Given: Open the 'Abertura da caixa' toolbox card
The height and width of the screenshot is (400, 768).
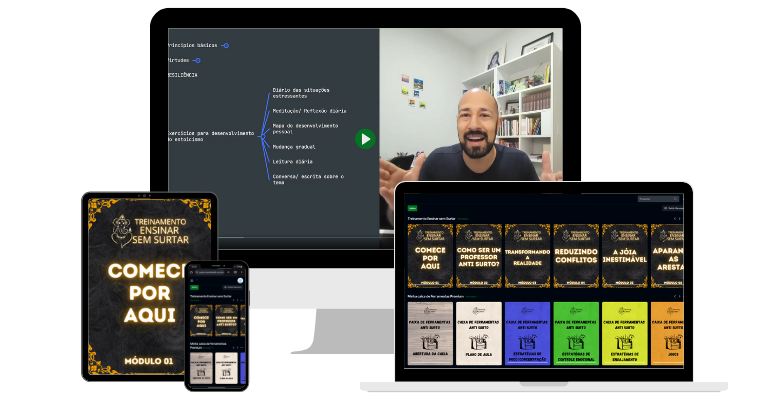Looking at the screenshot, I should pyautogui.click(x=430, y=333).
